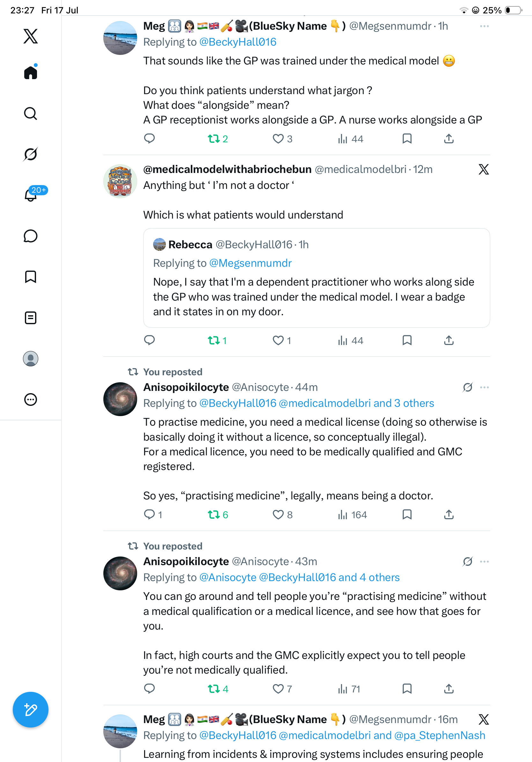Image resolution: width=532 pixels, height=762 pixels.
Task: Open more options on Meg's 1h post
Action: [484, 26]
